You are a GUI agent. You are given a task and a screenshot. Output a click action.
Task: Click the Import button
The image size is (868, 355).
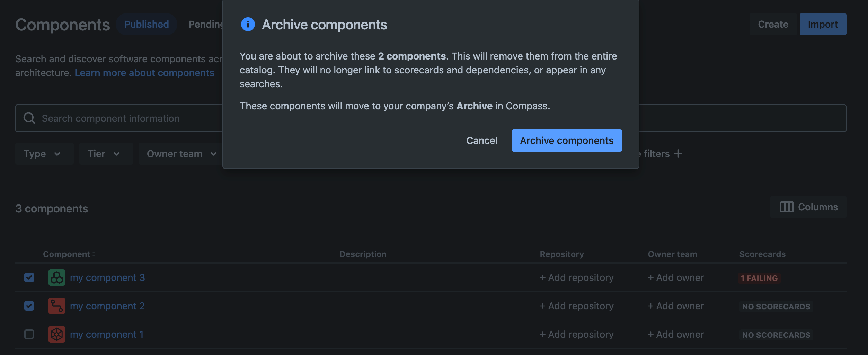[823, 24]
